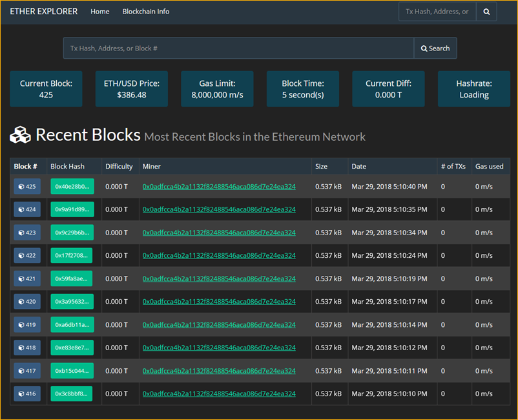The height and width of the screenshot is (420, 518).
Task: Open the Blockchain Info menu item
Action: 146,12
